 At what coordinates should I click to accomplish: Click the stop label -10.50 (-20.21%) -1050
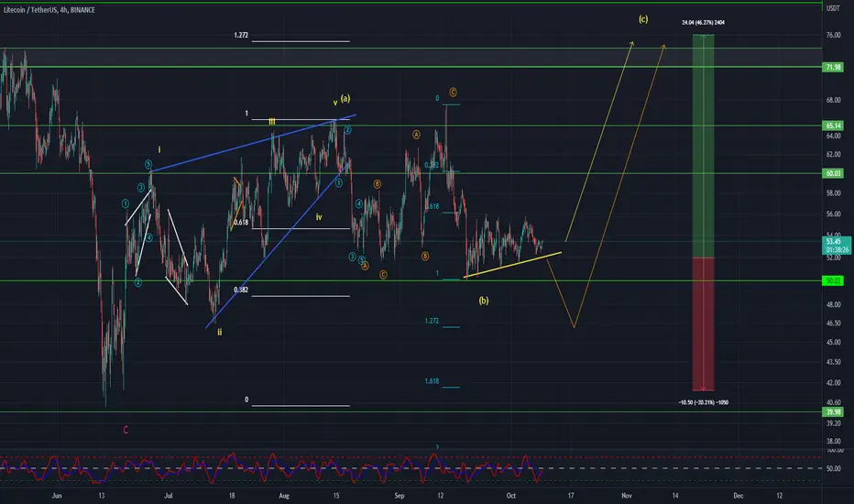tap(703, 402)
